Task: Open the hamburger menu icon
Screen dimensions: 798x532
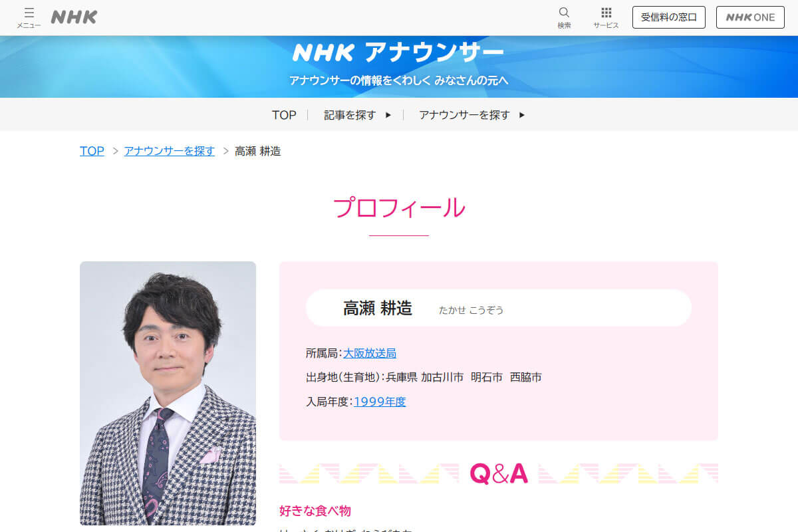Action: [29, 17]
